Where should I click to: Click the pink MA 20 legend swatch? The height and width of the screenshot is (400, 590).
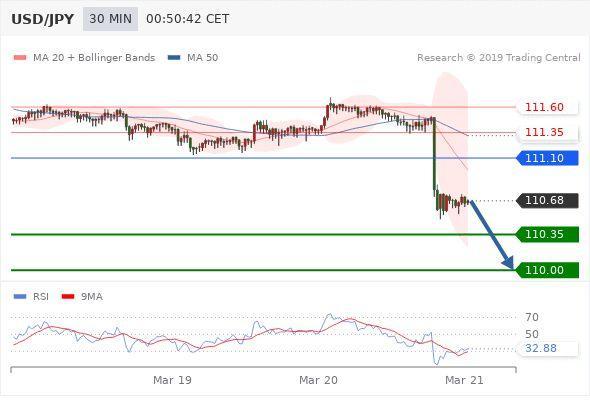click(20, 58)
